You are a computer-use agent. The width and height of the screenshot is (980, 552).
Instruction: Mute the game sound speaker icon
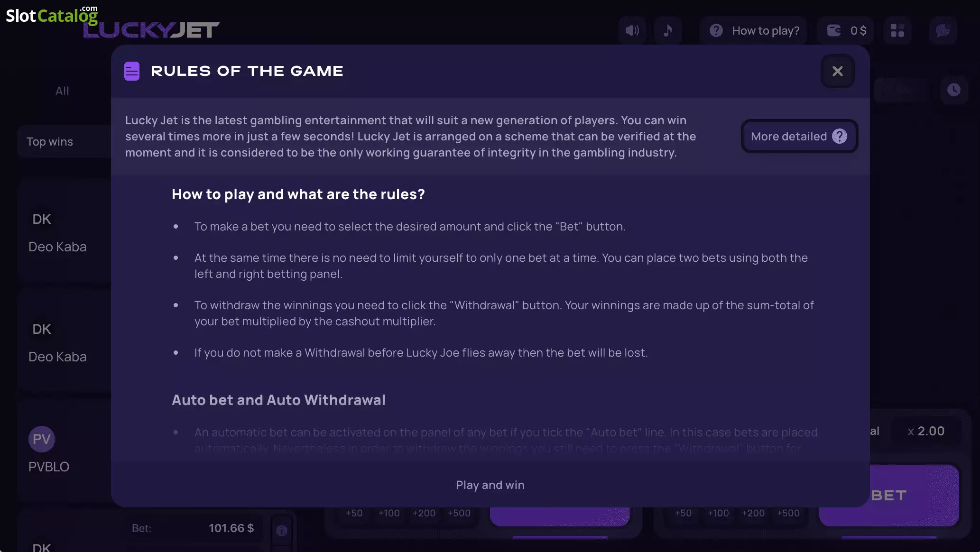coord(632,31)
